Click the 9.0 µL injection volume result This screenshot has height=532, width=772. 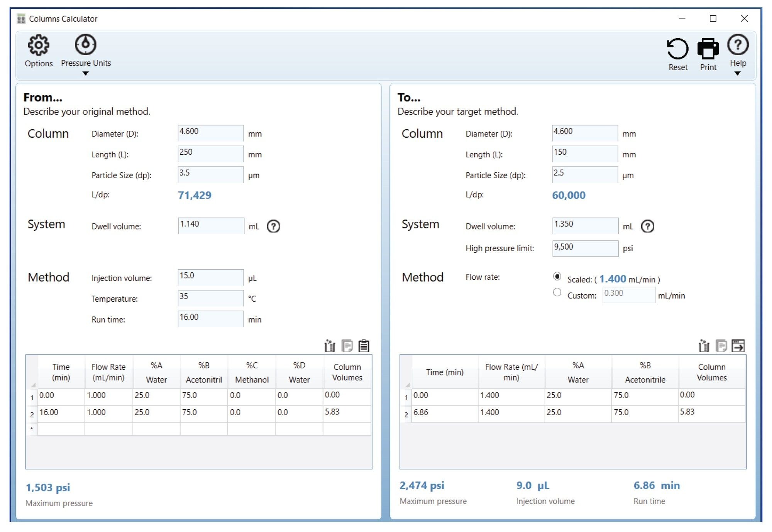pyautogui.click(x=533, y=485)
